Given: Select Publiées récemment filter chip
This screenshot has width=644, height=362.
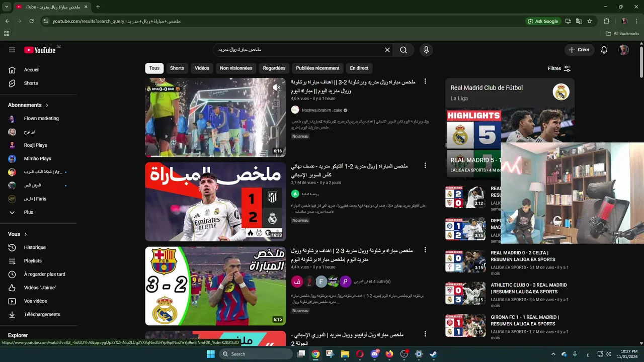Looking at the screenshot, I should pos(317,68).
